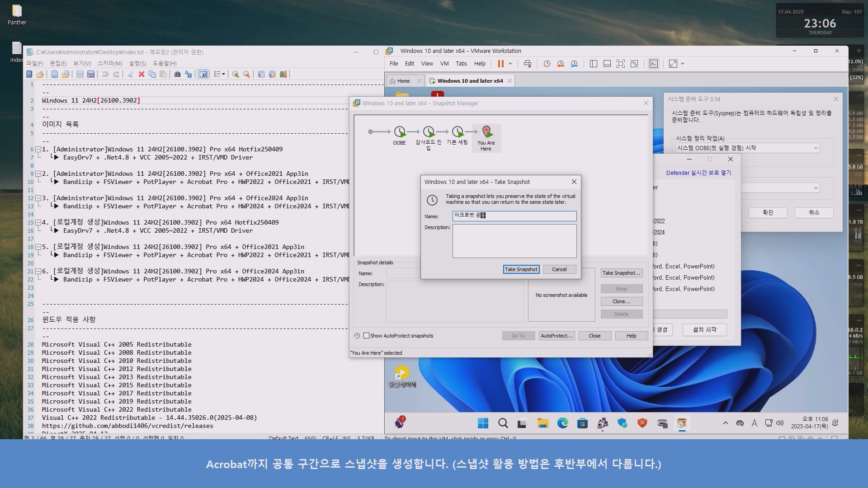
Task: Enable Show AutoProtect snapshots checkbox
Action: tap(367, 336)
